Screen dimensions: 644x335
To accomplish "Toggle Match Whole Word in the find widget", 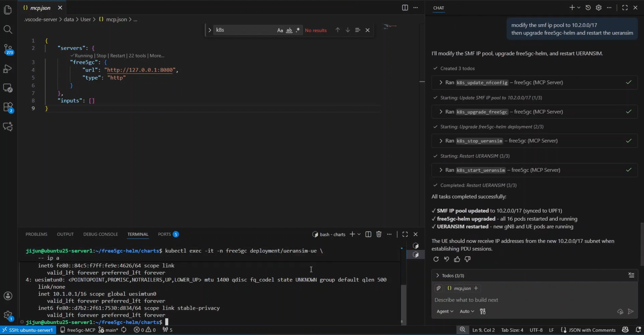I will [x=289, y=30].
